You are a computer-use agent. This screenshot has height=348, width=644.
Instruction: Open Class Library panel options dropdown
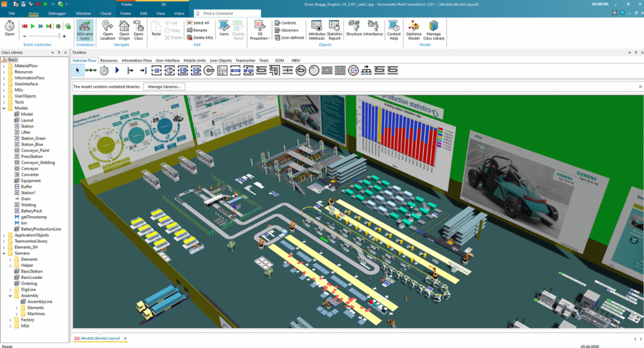pyautogui.click(x=53, y=53)
